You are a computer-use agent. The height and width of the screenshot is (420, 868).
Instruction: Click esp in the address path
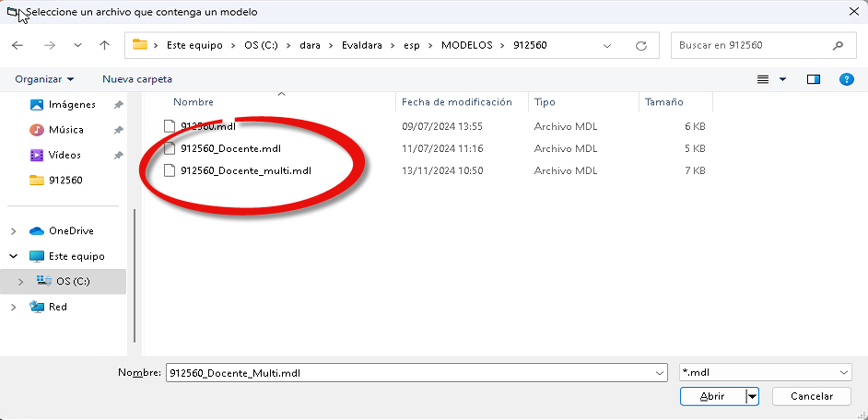pyautogui.click(x=412, y=45)
